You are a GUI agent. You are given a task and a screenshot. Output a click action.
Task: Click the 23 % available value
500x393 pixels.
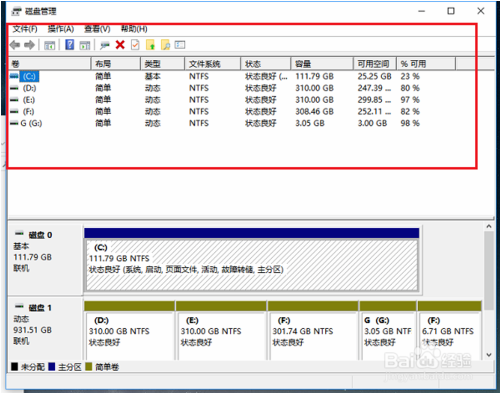tap(410, 76)
